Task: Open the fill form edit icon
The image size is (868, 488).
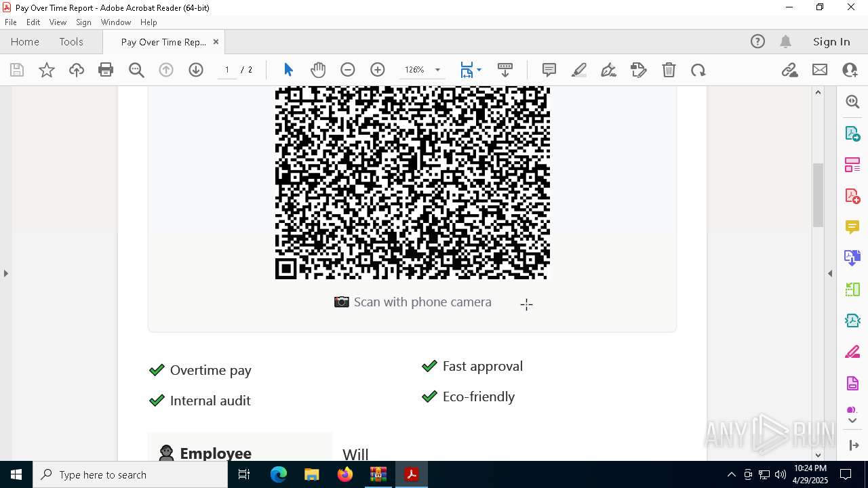Action: coord(639,70)
